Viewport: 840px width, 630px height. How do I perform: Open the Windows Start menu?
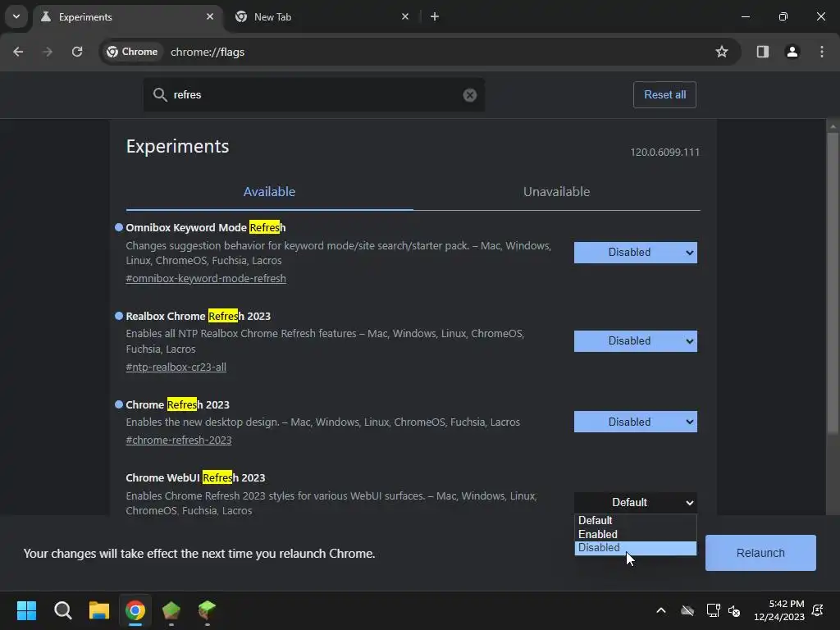pos(26,610)
